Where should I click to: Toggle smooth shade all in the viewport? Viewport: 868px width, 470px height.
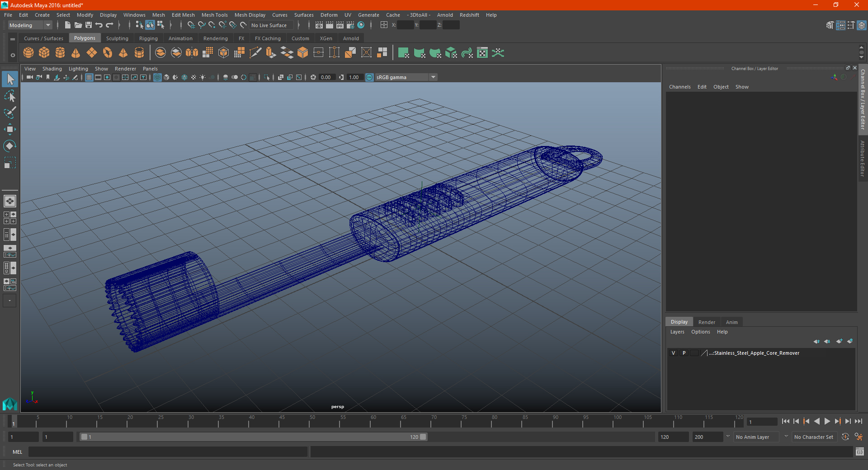(x=166, y=77)
